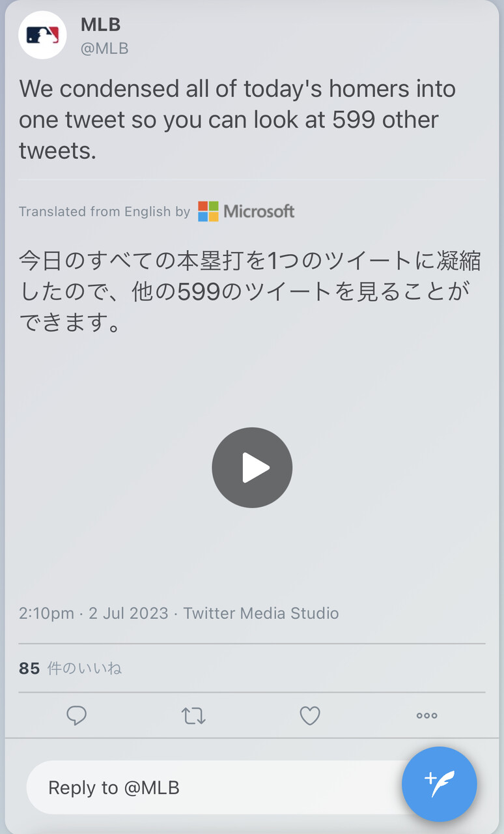Retweet using the arrows icon
Viewport: 504px width, 834px height.
click(193, 716)
